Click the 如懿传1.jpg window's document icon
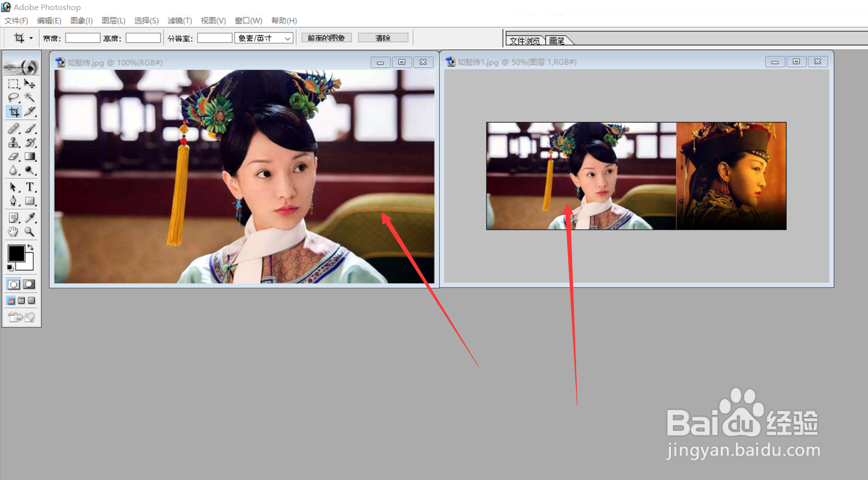Screen dimensions: 868x480 [x=451, y=62]
